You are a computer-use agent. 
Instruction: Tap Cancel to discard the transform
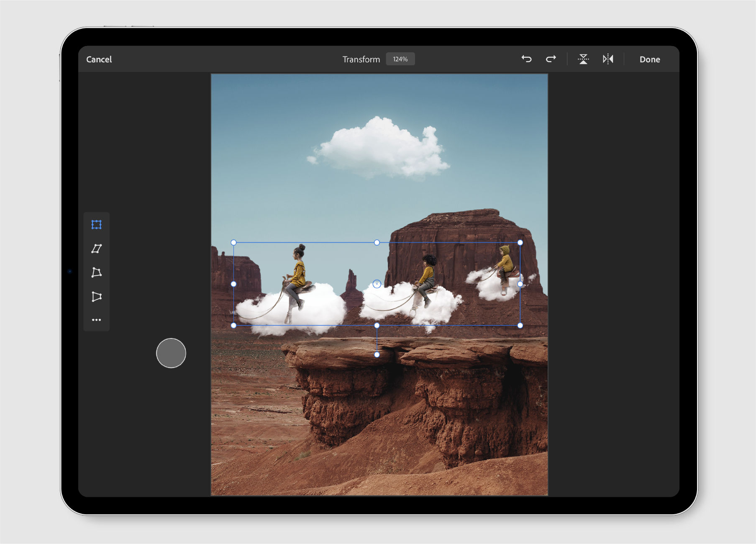(99, 59)
